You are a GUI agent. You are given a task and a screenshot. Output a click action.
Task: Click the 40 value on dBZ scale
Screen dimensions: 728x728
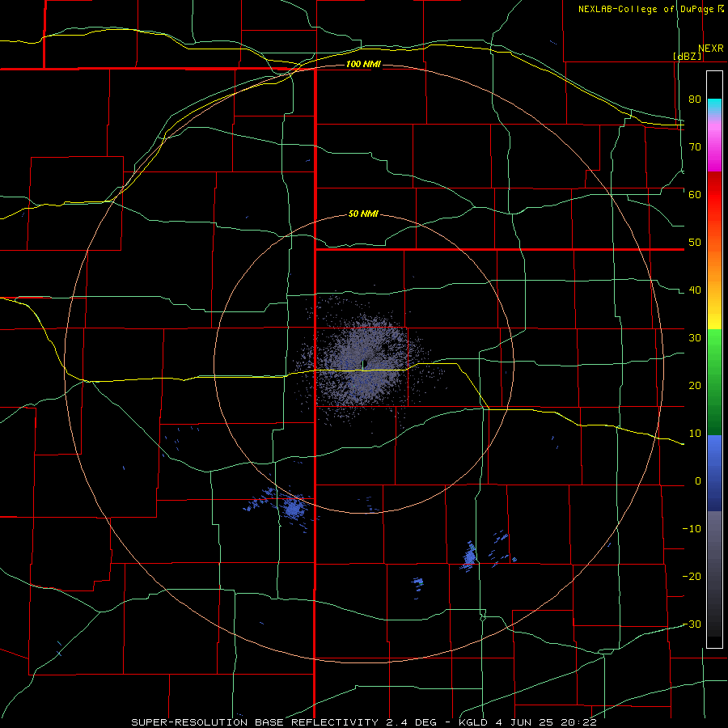coord(695,290)
